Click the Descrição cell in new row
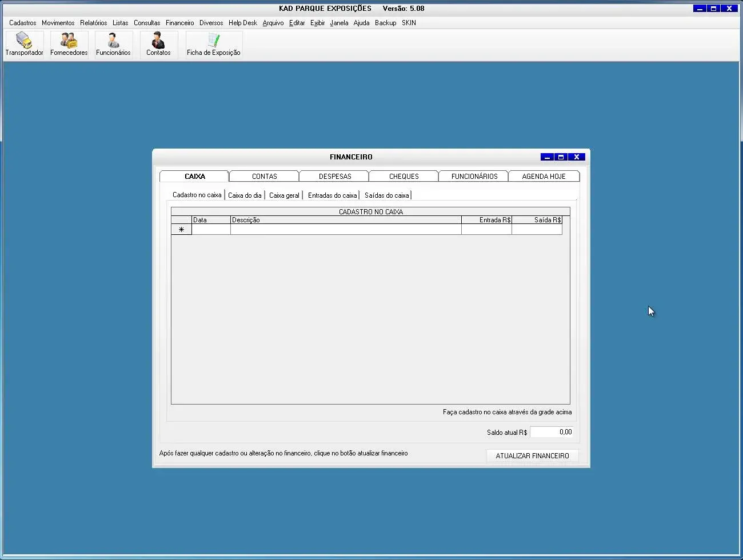The image size is (743, 560). click(346, 229)
